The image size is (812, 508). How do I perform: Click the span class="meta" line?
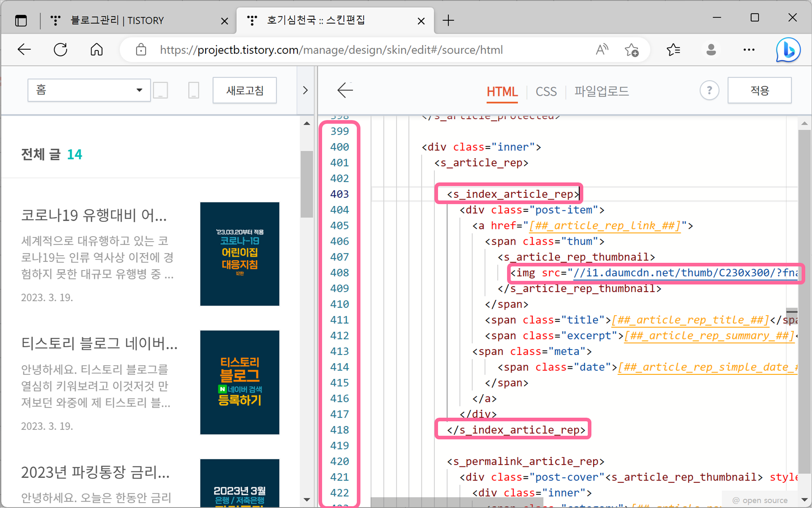tap(531, 351)
